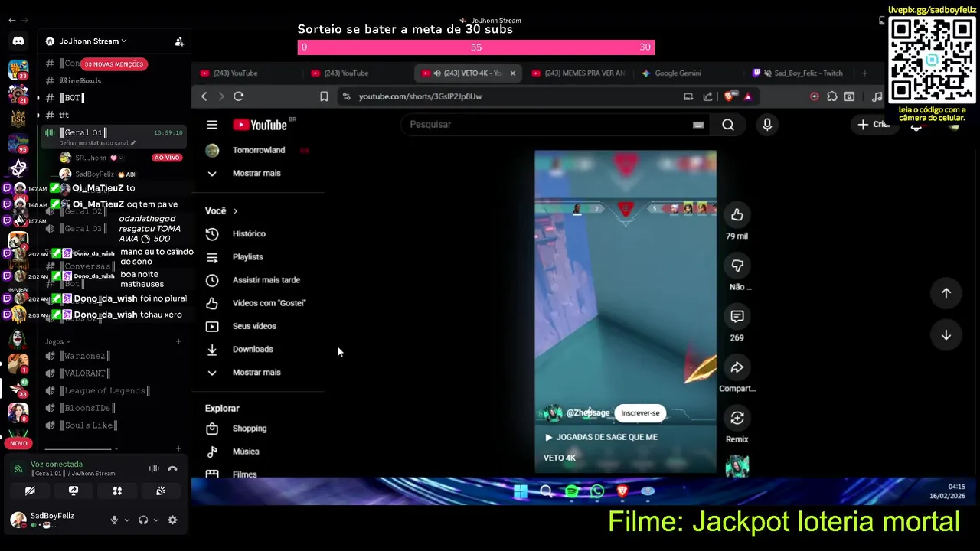Expand first Mostrar mais under Tomorrowland
The image size is (980, 551).
click(x=256, y=173)
